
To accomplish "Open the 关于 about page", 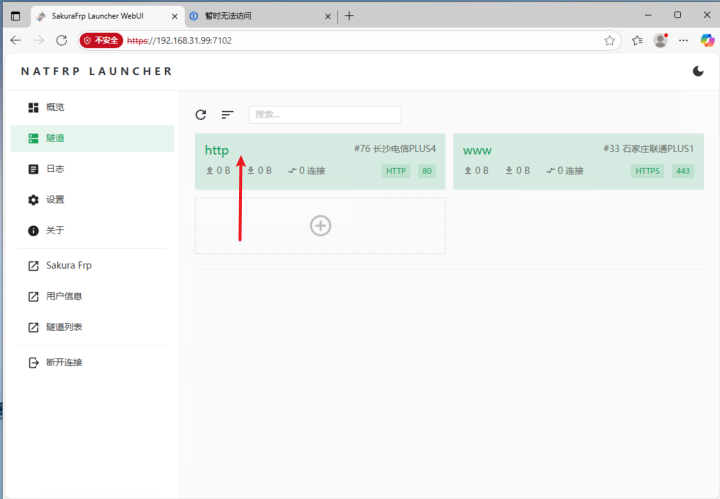I will click(x=55, y=231).
